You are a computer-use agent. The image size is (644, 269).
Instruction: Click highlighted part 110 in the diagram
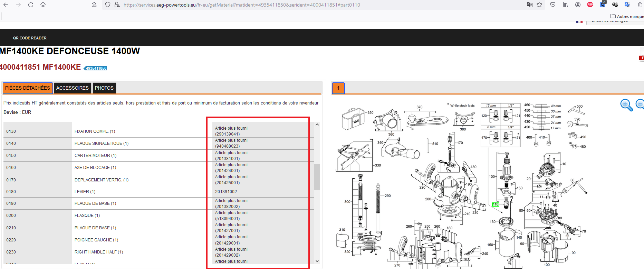(496, 205)
